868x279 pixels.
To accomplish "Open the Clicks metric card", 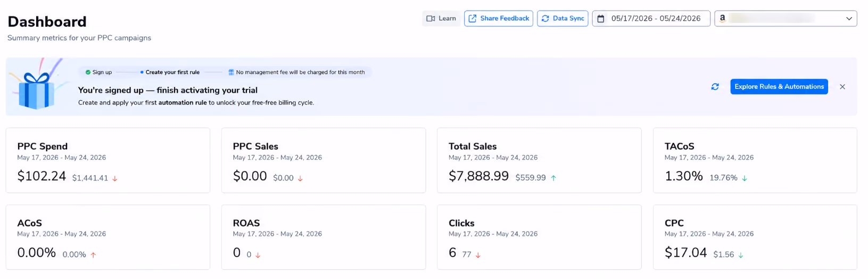I will 539,237.
